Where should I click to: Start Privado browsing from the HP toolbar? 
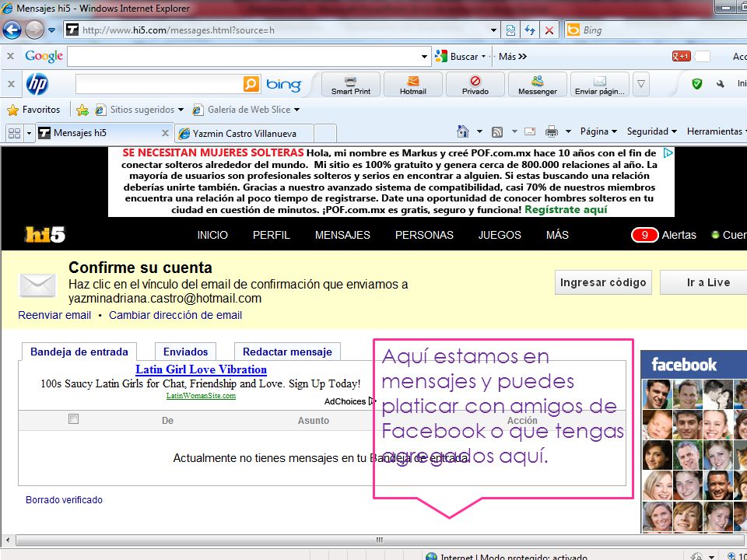click(475, 84)
